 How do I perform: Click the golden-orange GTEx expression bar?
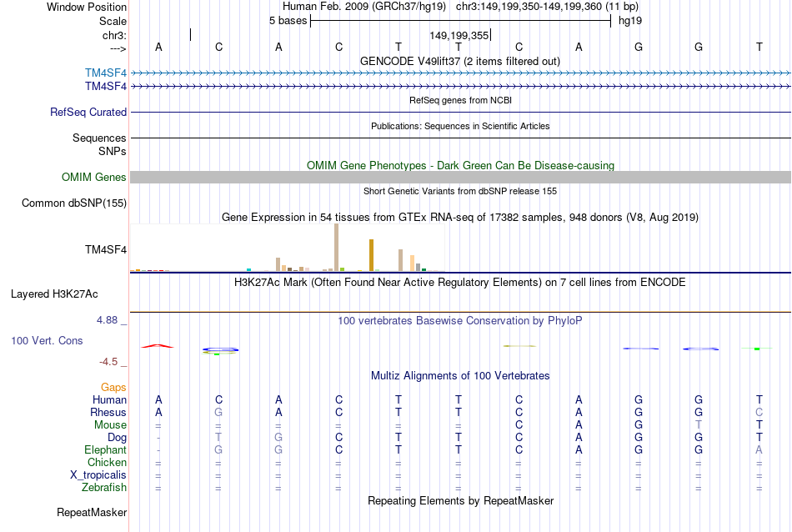371,255
